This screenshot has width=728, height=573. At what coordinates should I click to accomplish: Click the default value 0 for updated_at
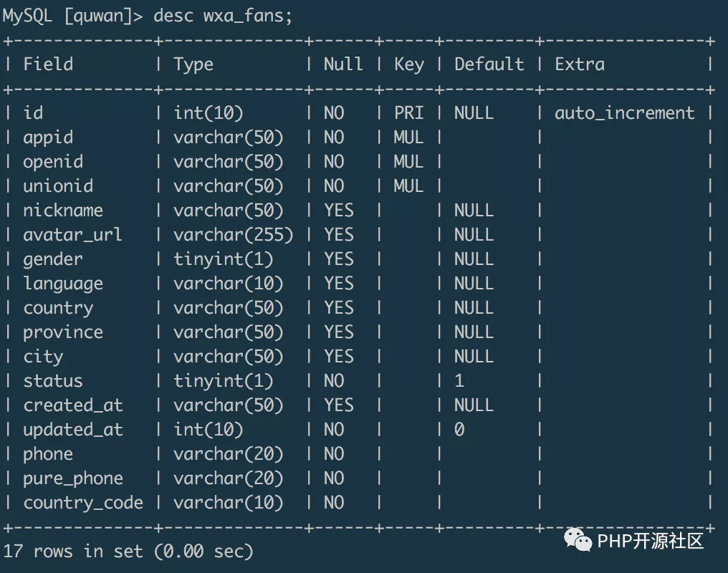coord(459,430)
